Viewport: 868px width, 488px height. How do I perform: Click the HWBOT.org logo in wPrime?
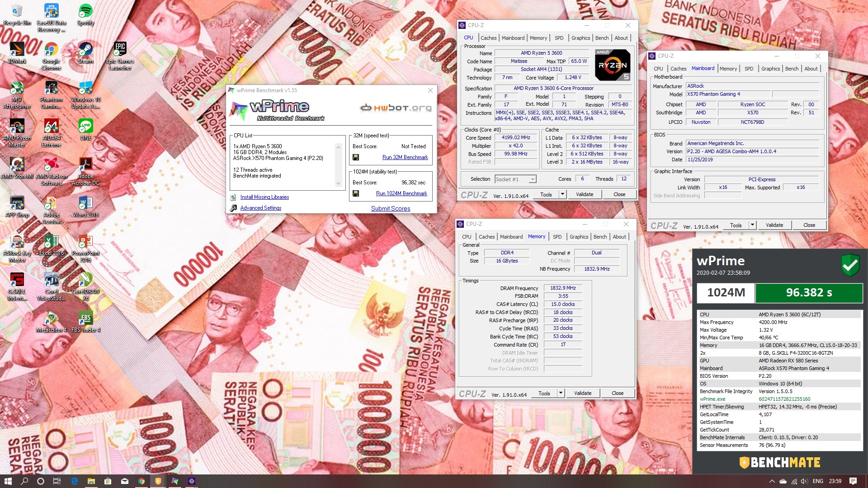(x=396, y=108)
